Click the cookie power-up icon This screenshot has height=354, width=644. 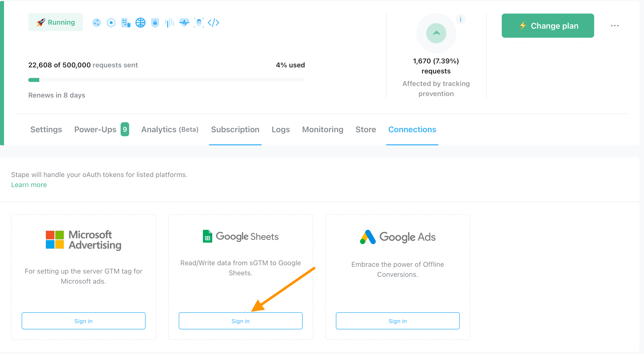pos(96,23)
